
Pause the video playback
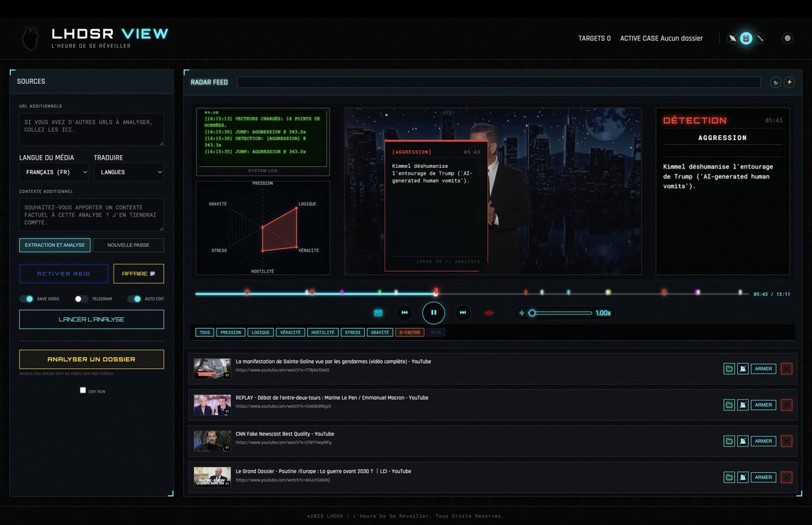[434, 313]
